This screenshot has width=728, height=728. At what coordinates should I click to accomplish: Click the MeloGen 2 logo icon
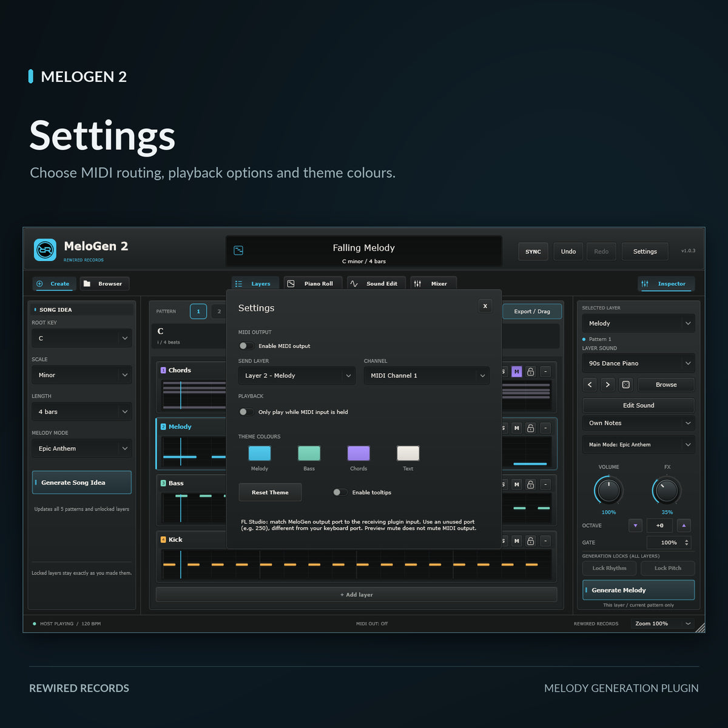[45, 250]
